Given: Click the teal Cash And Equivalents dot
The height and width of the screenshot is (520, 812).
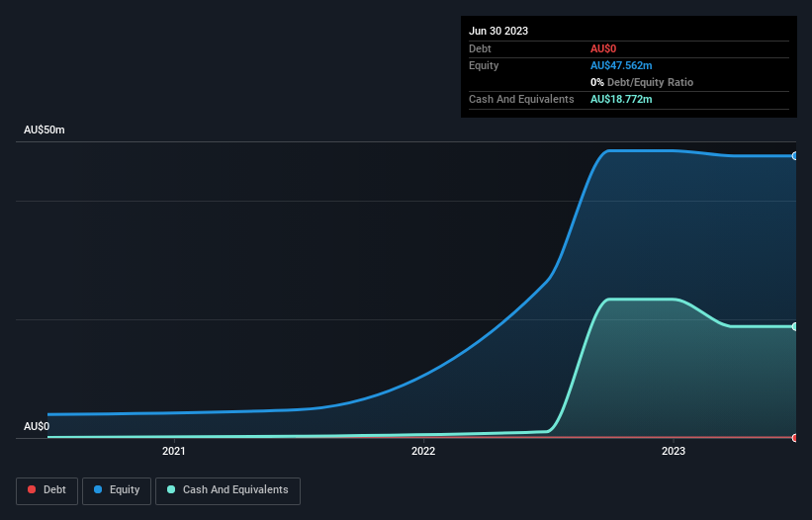Looking at the screenshot, I should [x=171, y=489].
